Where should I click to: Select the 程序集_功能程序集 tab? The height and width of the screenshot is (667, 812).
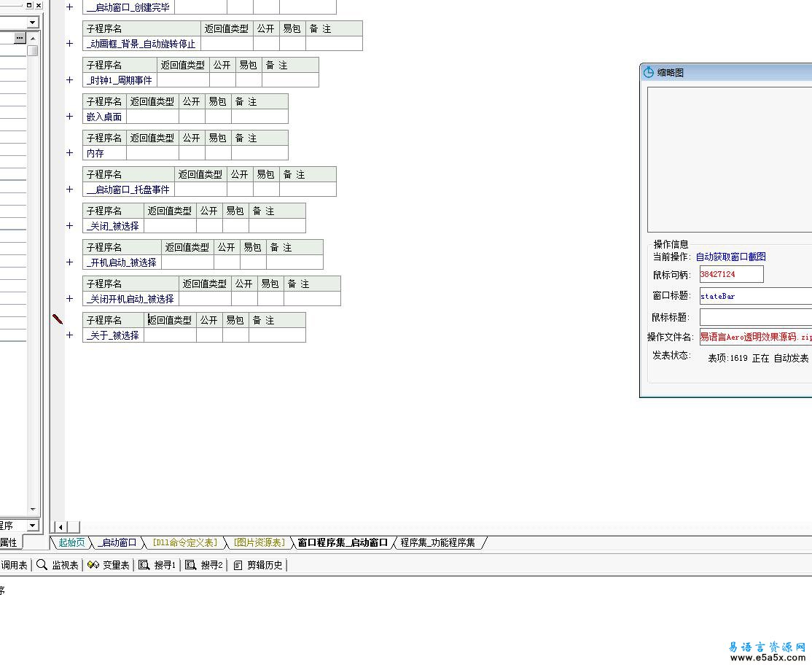[438, 542]
